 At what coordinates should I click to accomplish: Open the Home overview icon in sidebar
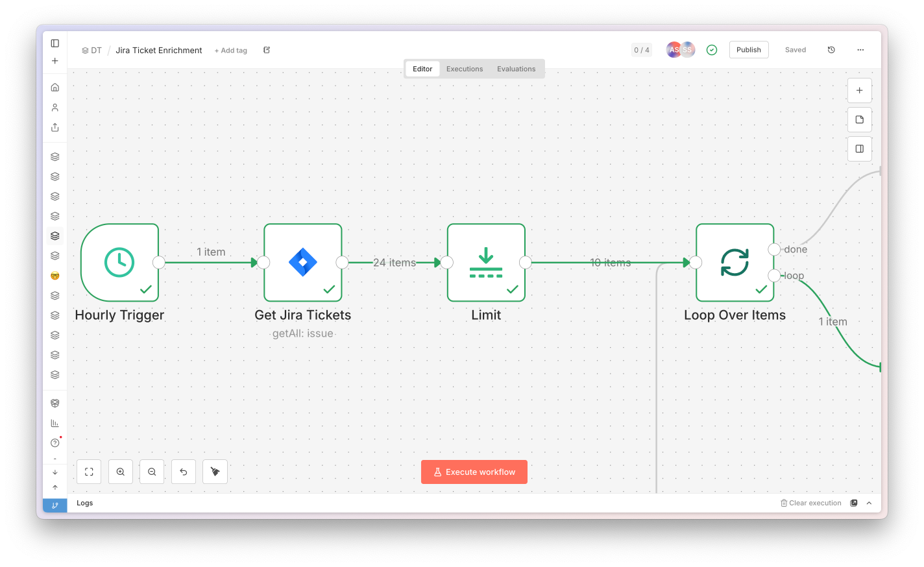pos(55,87)
